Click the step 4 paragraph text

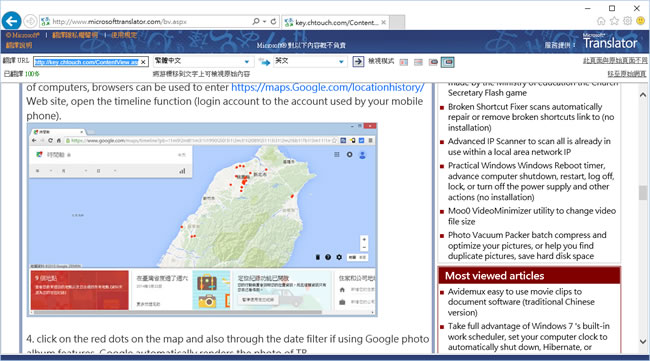coord(228,345)
